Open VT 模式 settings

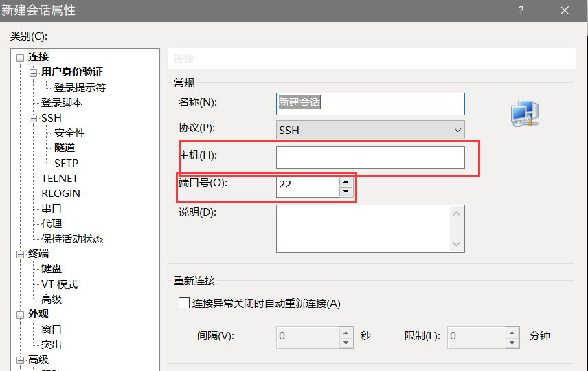(x=60, y=284)
